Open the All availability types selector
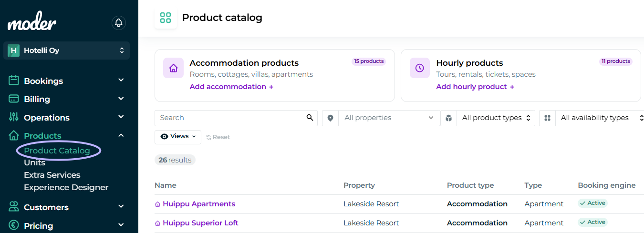644x233 pixels. pos(600,118)
